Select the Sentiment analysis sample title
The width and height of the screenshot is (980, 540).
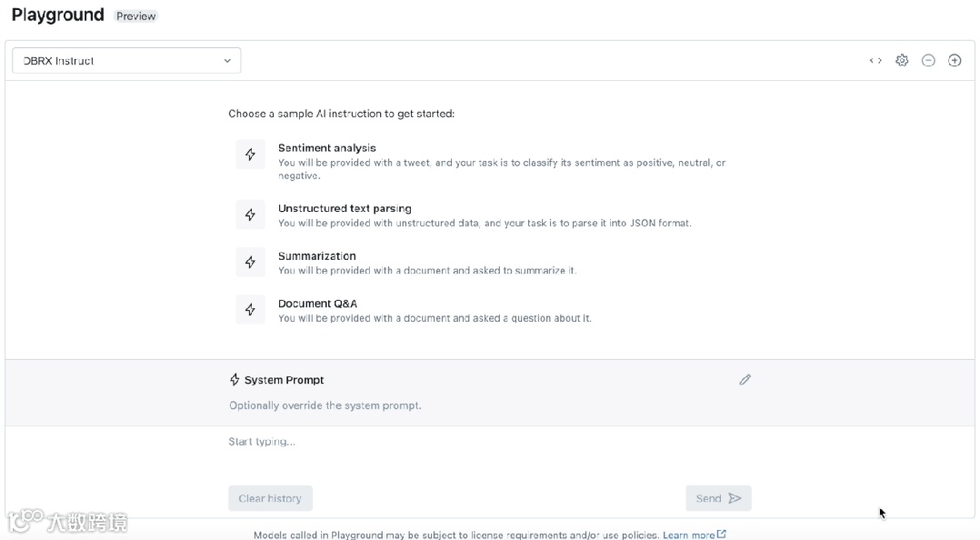pos(326,148)
